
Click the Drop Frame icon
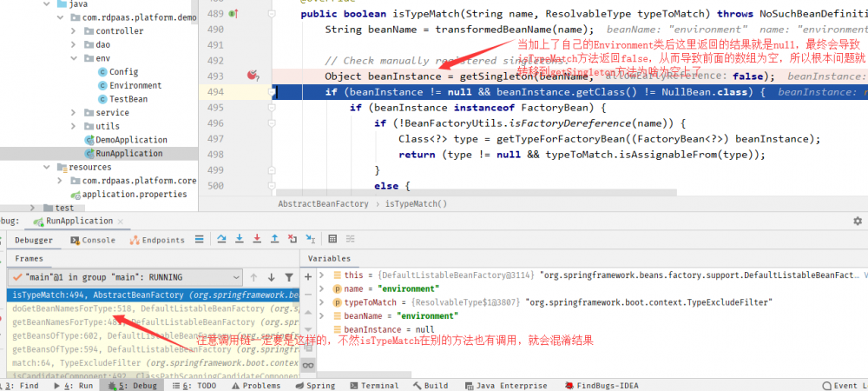click(x=293, y=239)
